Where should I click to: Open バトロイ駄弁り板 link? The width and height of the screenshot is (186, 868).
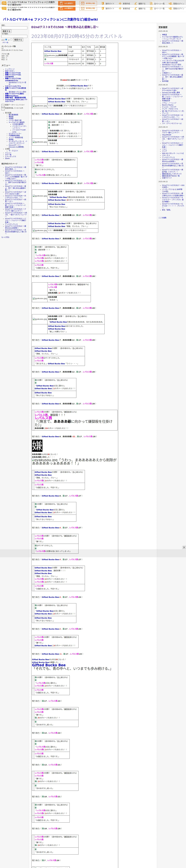click(x=15, y=120)
